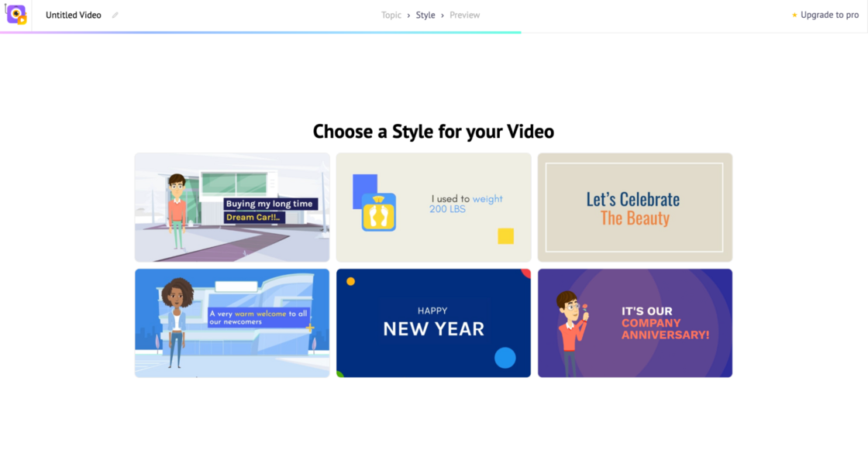This screenshot has width=868, height=460.
Task: Pick the Happy New Year style template
Action: point(433,323)
